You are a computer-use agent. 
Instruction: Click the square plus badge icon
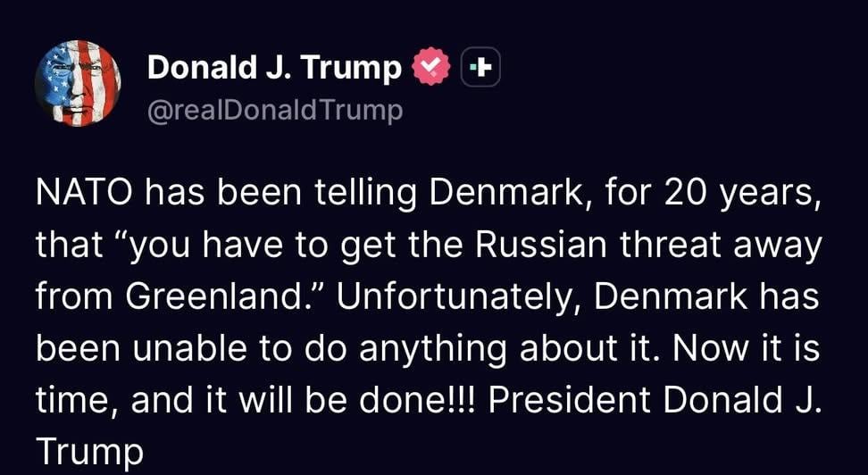click(x=480, y=68)
